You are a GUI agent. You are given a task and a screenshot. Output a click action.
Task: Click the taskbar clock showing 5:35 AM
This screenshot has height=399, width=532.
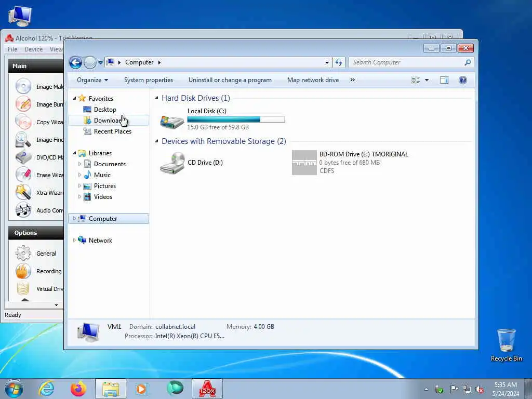[506, 389]
